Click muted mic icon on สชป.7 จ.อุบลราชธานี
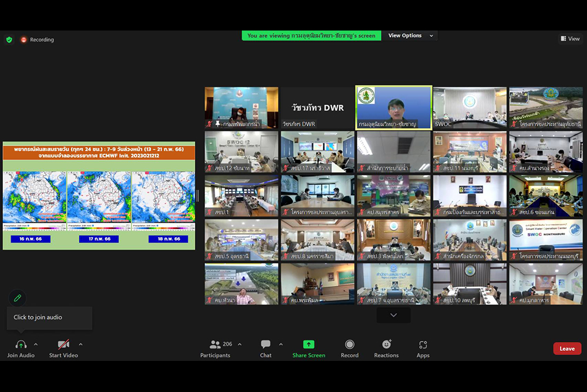Screen dimensions: 587x392 click(362, 300)
